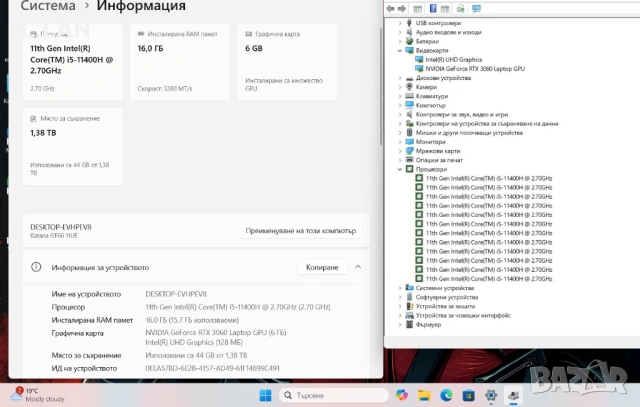640x407 pixels.
Task: Click the Update driver toolbar icon
Action: 460,9
